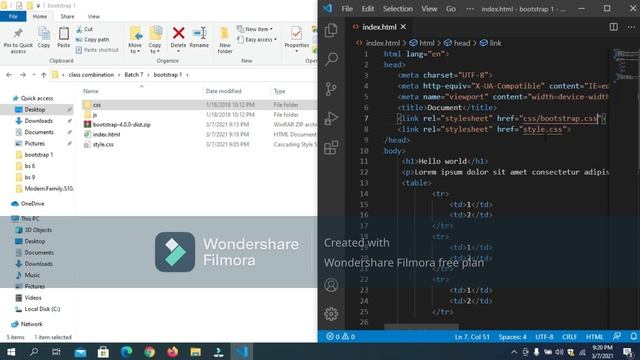Viewport: 640px width, 360px height.
Task: Click Cut in the Clipboard group
Action: tap(84, 29)
